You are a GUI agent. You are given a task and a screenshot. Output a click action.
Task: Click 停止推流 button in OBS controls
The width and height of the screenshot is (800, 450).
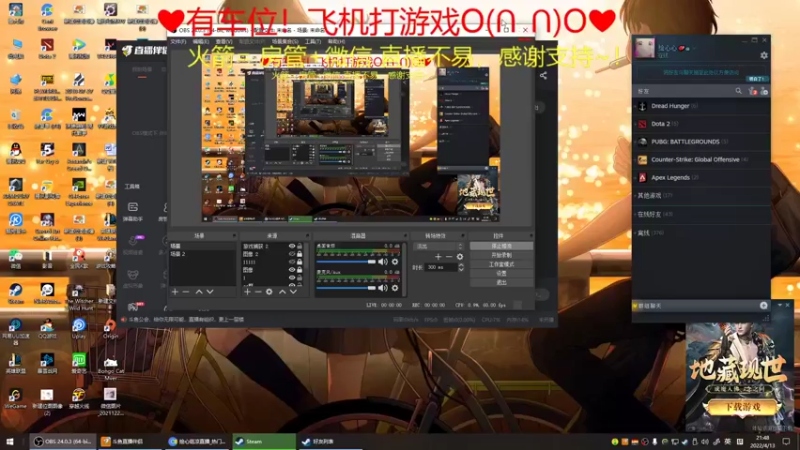501,246
